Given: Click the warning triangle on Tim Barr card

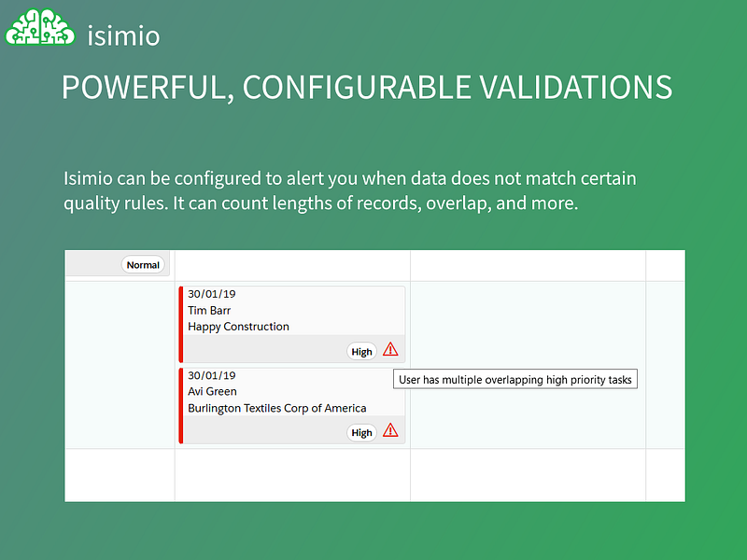Looking at the screenshot, I should pyautogui.click(x=390, y=349).
